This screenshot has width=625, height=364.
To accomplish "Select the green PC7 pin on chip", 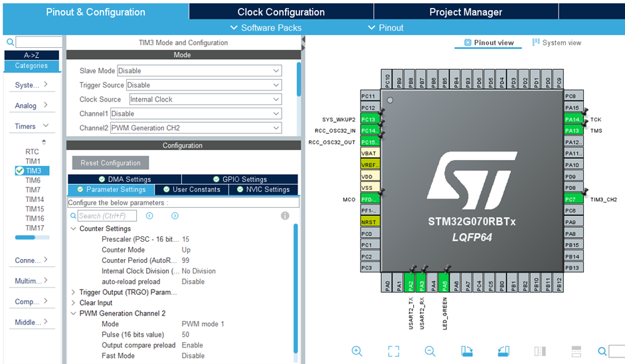I will coord(574,199).
